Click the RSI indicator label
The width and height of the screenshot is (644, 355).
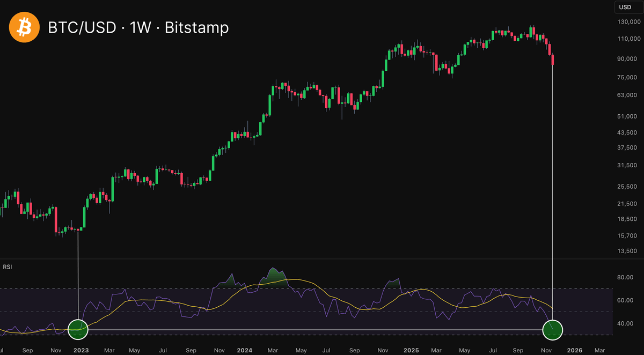8,267
